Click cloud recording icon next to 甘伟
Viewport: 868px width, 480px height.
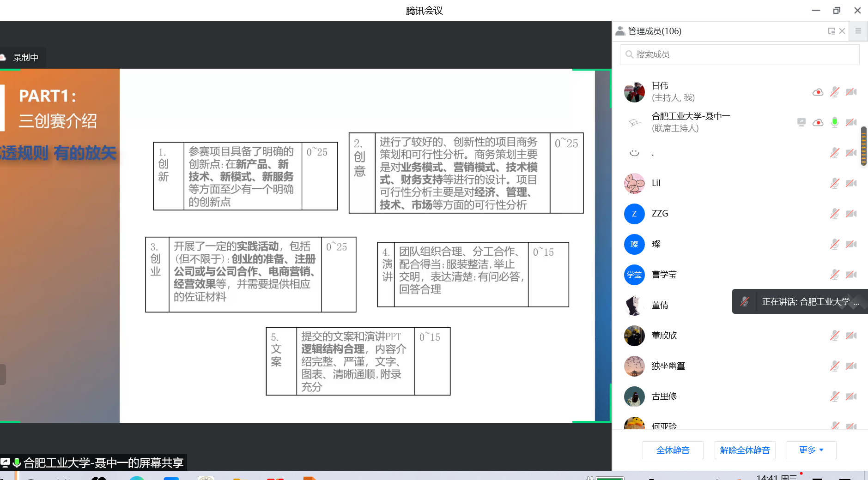tap(818, 92)
